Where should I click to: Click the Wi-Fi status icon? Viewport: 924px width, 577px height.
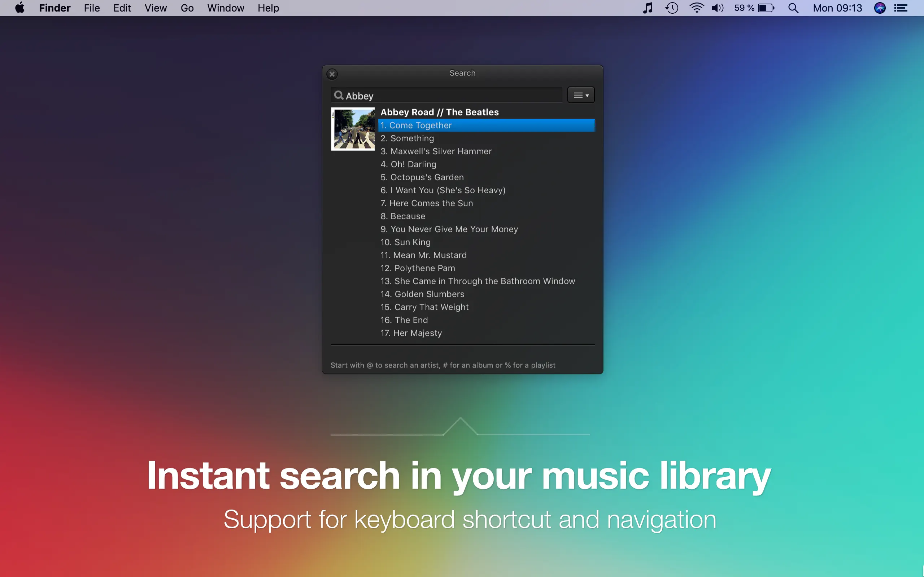click(697, 8)
